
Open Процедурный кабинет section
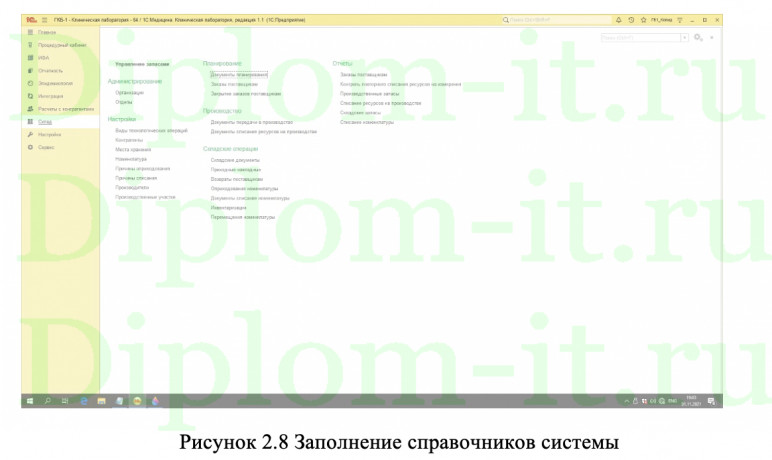click(x=62, y=45)
